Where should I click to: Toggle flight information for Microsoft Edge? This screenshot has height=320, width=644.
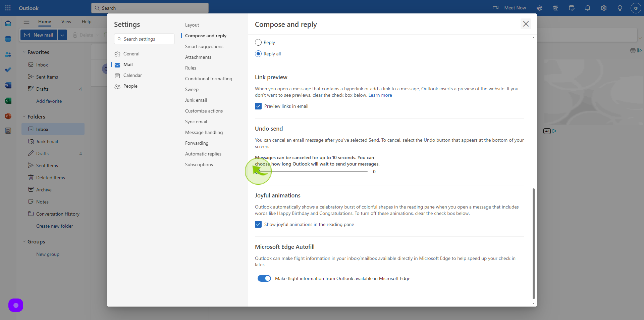(264, 278)
